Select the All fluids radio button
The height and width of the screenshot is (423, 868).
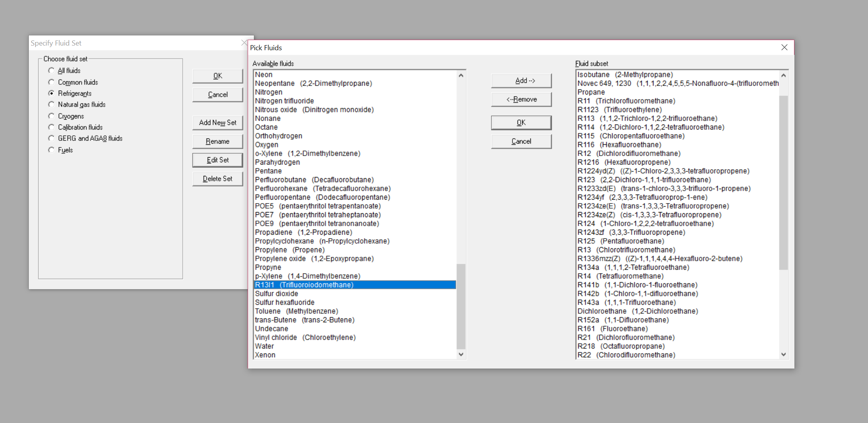click(51, 70)
